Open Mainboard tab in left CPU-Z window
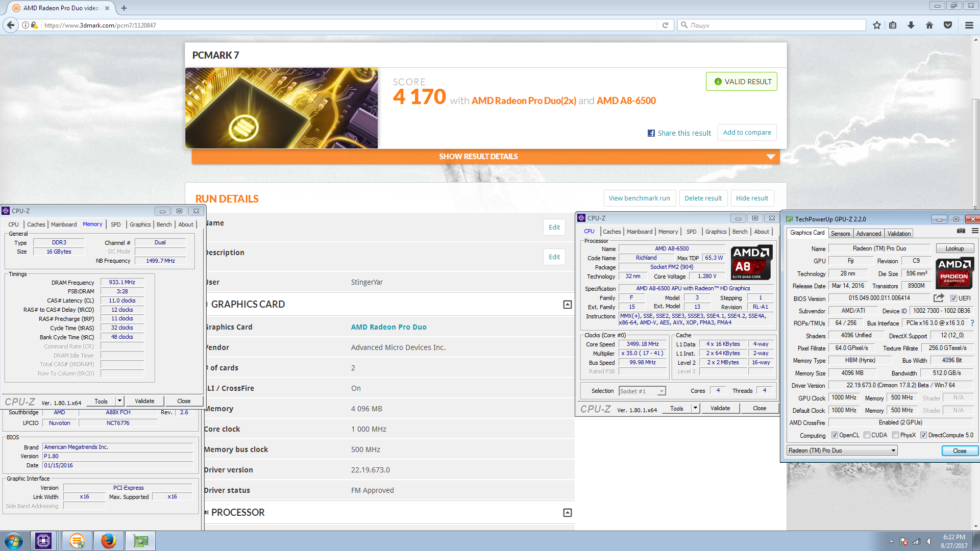This screenshot has height=551, width=980. [64, 224]
